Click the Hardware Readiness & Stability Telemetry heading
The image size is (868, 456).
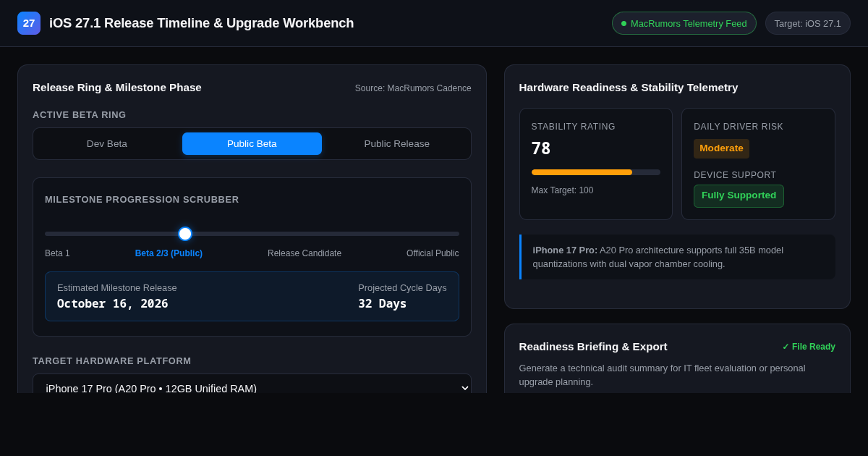click(x=629, y=88)
